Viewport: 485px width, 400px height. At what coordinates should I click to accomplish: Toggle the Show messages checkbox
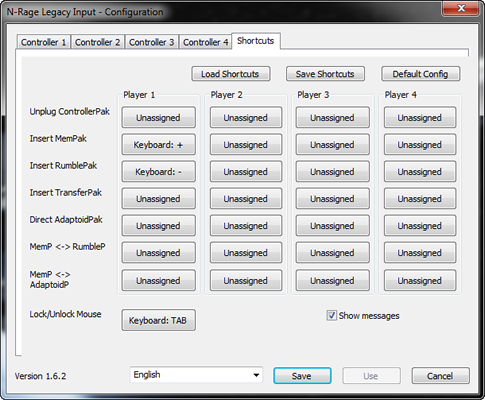(331, 315)
